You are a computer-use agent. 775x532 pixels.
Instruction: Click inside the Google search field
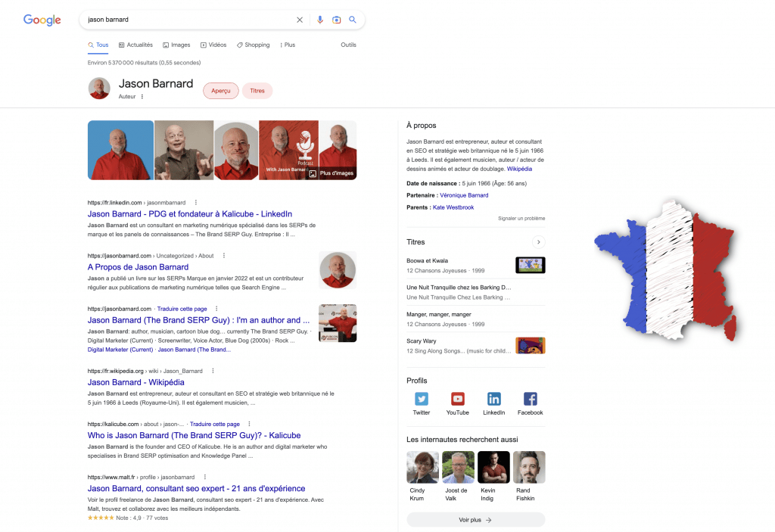coord(190,20)
